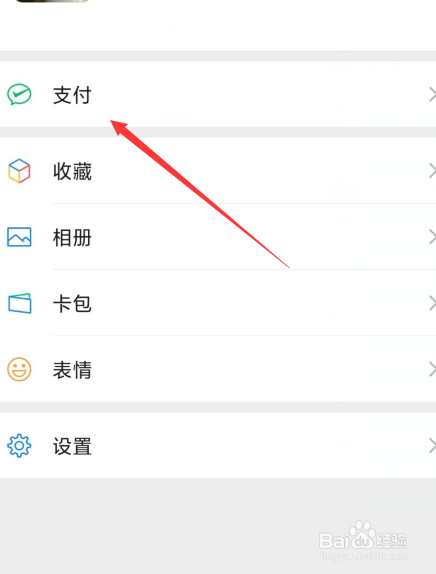The height and width of the screenshot is (574, 436).
Task: Tap the blue picture Album icon
Action: [19, 237]
